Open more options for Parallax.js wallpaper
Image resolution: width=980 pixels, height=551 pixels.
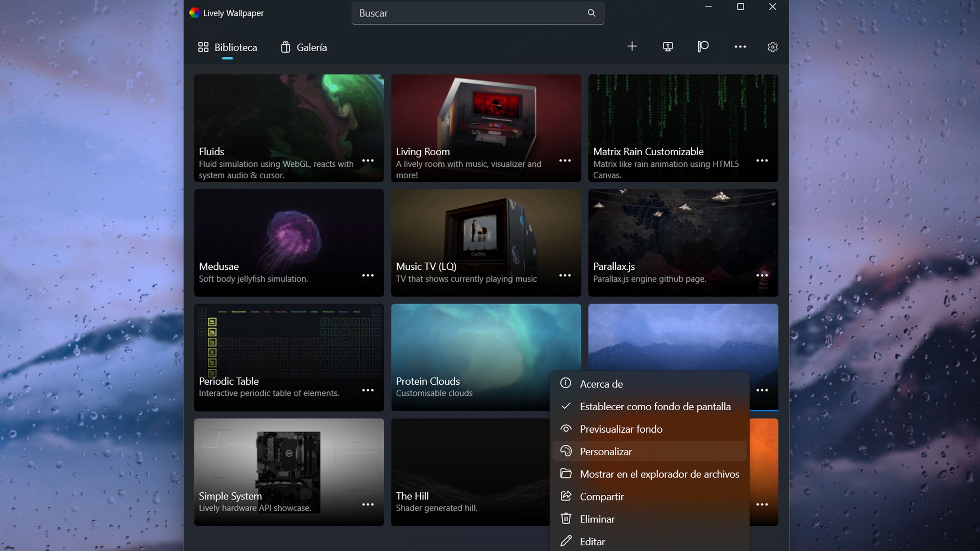point(762,275)
